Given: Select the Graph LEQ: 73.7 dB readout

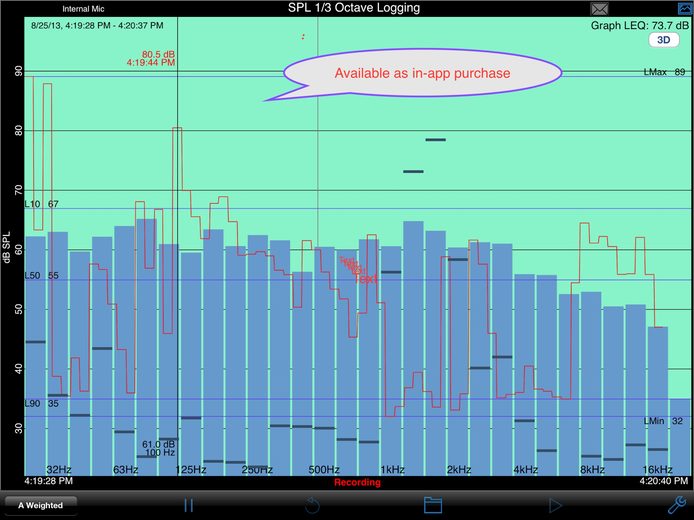Looking at the screenshot, I should click(640, 26).
